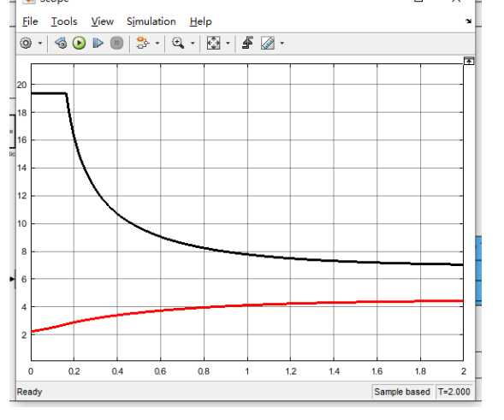504x420 pixels.
Task: Click the T=2.000 time status
Action: click(x=454, y=392)
